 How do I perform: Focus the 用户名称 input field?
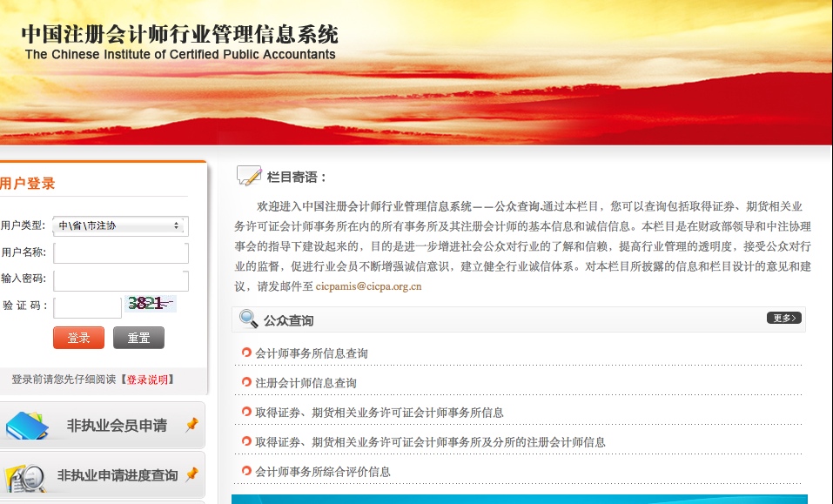click(x=121, y=252)
